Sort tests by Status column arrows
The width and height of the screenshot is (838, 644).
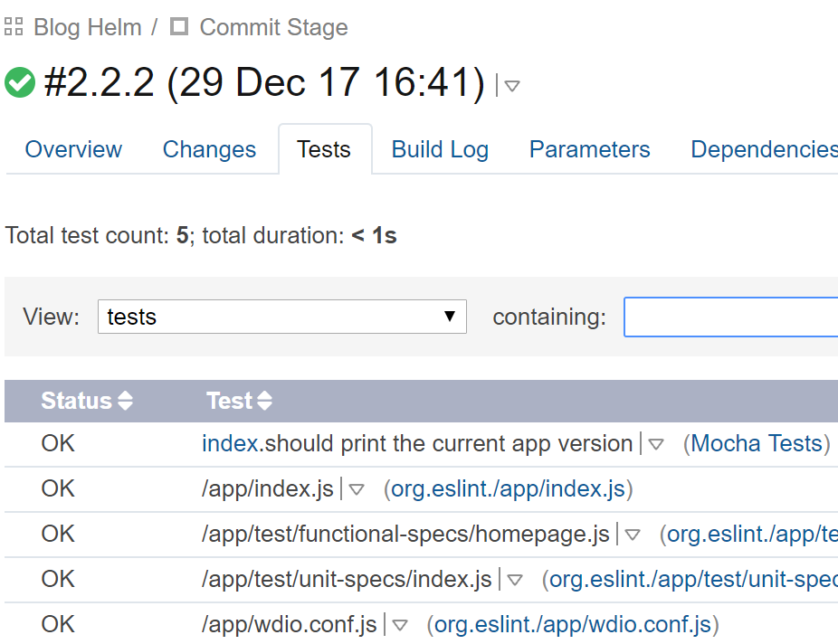pos(125,401)
